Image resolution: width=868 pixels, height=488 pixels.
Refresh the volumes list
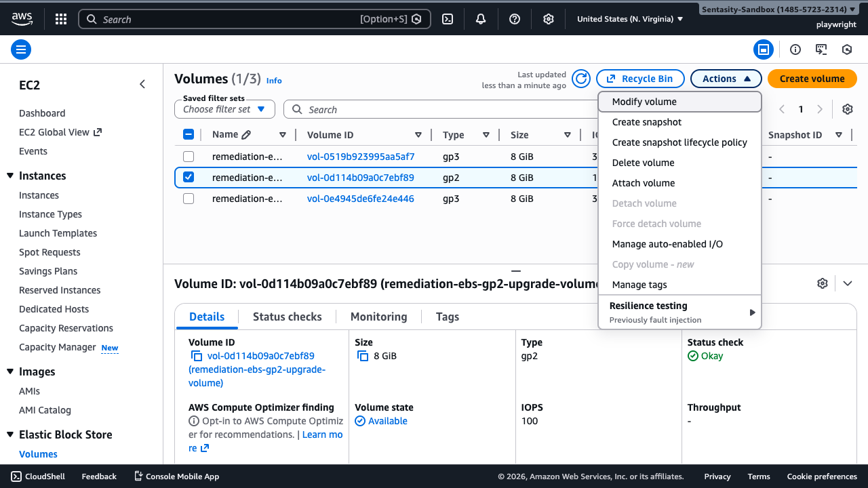pyautogui.click(x=581, y=79)
